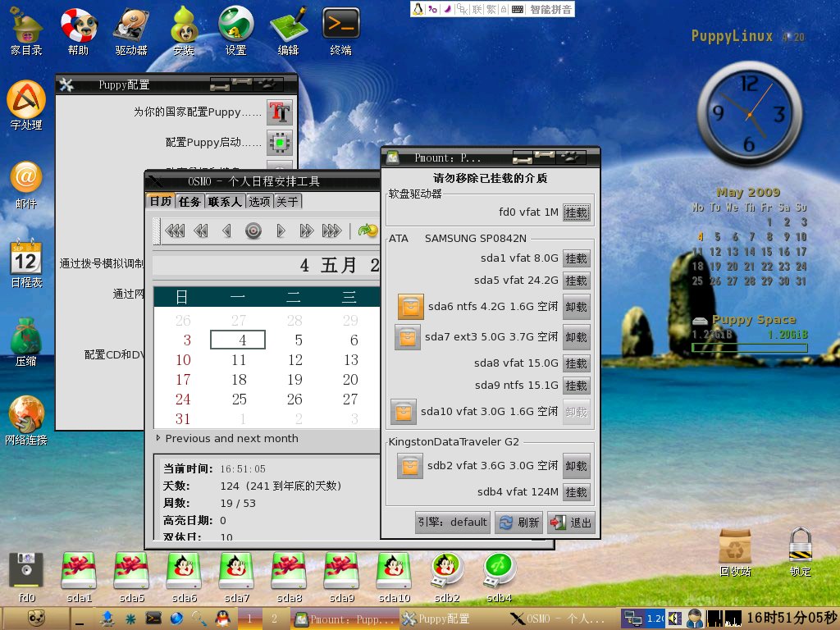840x630 pixels.
Task: Click the volume speaker tray icon
Action: pyautogui.click(x=675, y=619)
